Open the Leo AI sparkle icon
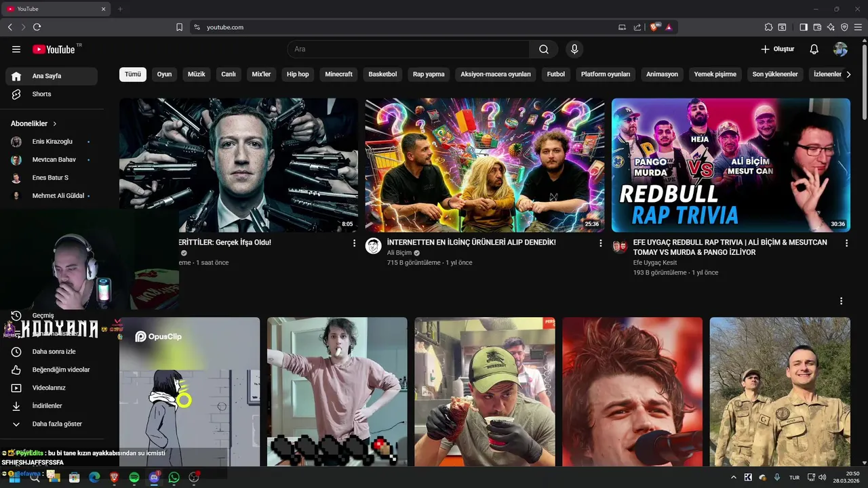The image size is (868, 488). (x=831, y=27)
